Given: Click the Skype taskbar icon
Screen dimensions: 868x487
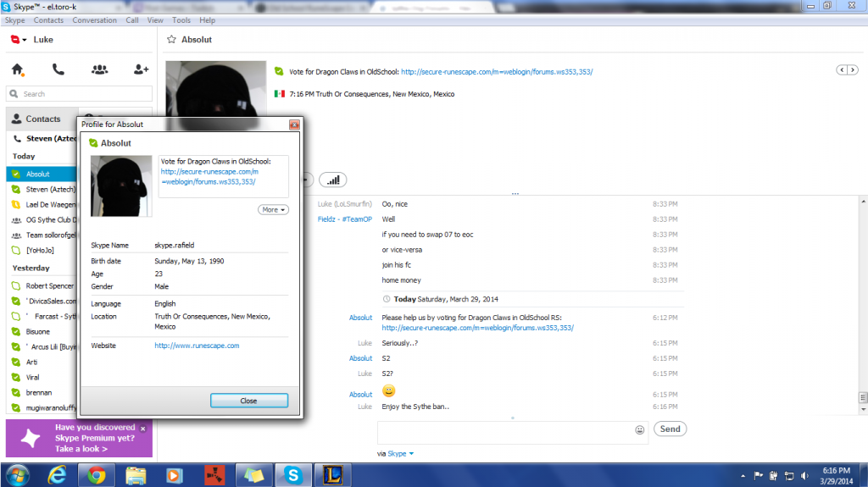Looking at the screenshot, I should tap(293, 475).
